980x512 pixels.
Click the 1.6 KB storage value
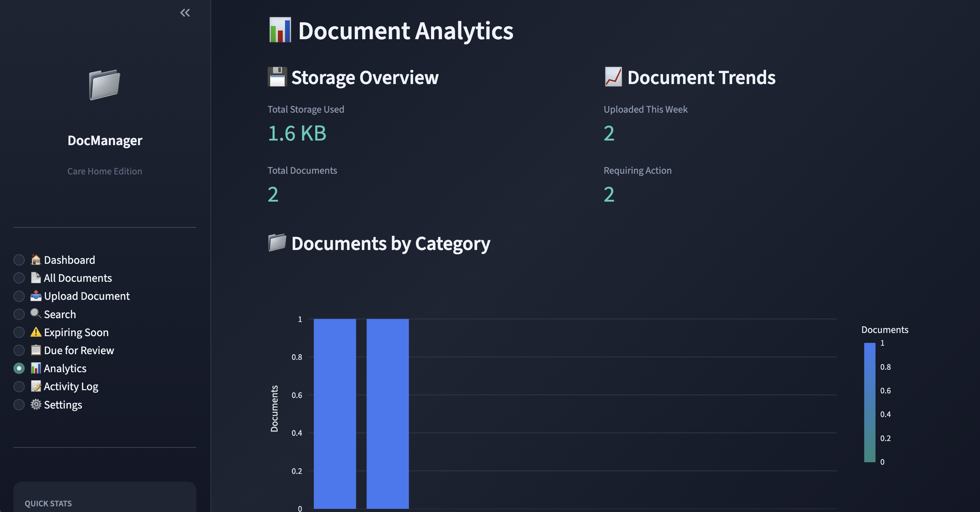point(297,133)
